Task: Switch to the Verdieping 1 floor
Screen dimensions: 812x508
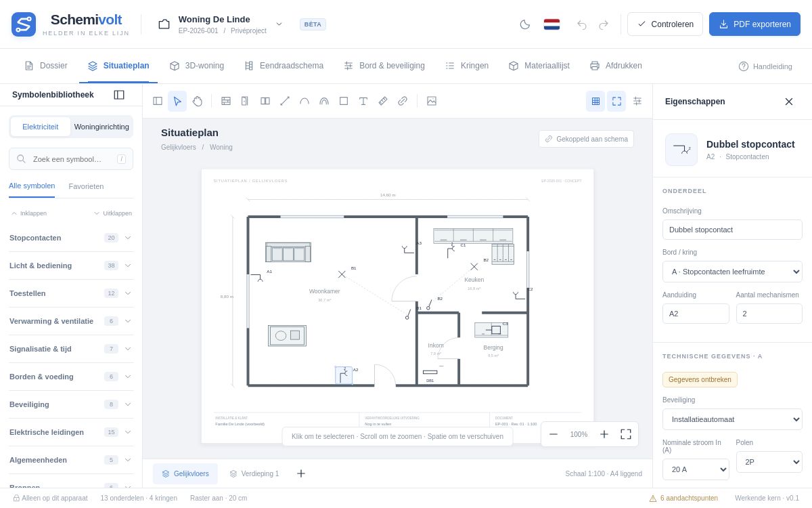Action: [254, 473]
